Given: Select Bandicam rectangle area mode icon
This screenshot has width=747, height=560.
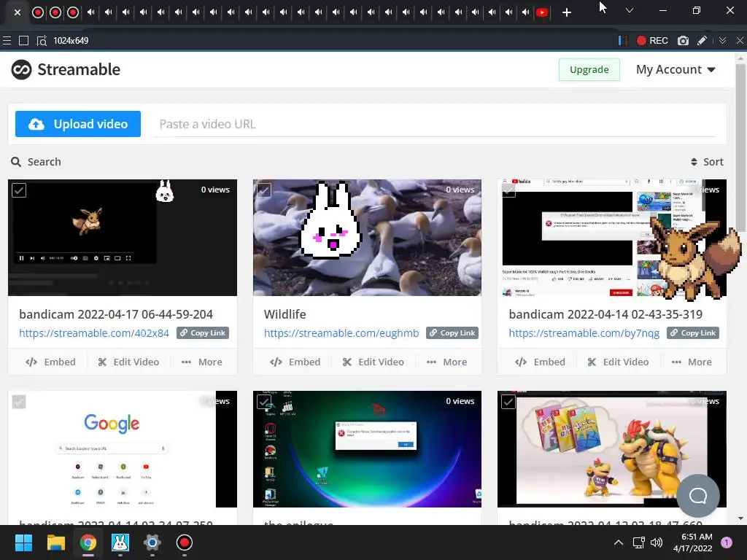Looking at the screenshot, I should coord(23,41).
